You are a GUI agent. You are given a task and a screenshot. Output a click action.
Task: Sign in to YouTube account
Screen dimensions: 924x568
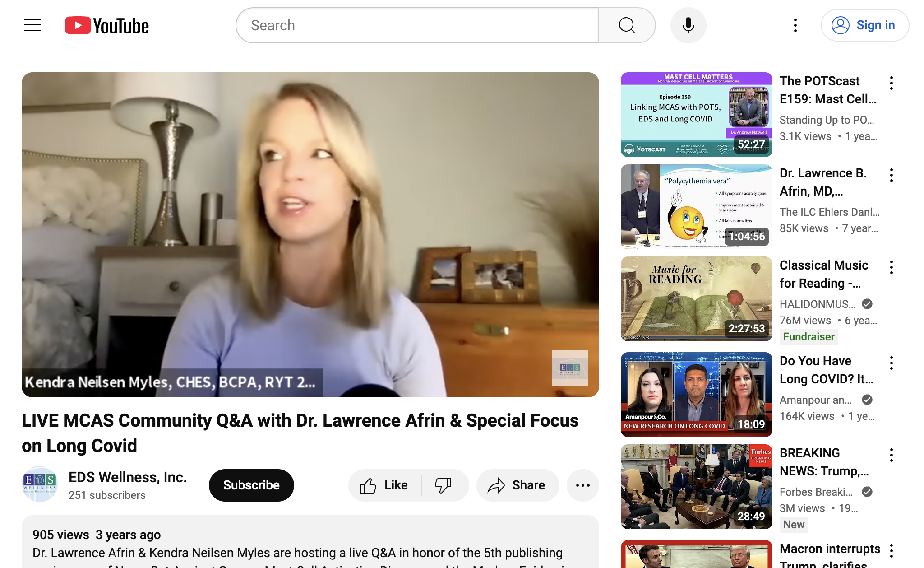click(864, 25)
